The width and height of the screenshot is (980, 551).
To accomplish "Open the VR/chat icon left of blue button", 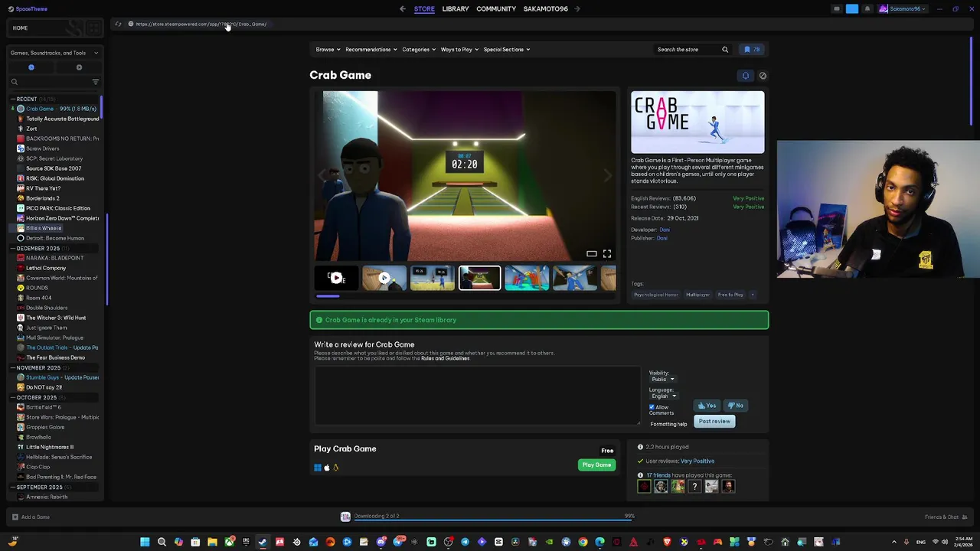I will coord(837,9).
